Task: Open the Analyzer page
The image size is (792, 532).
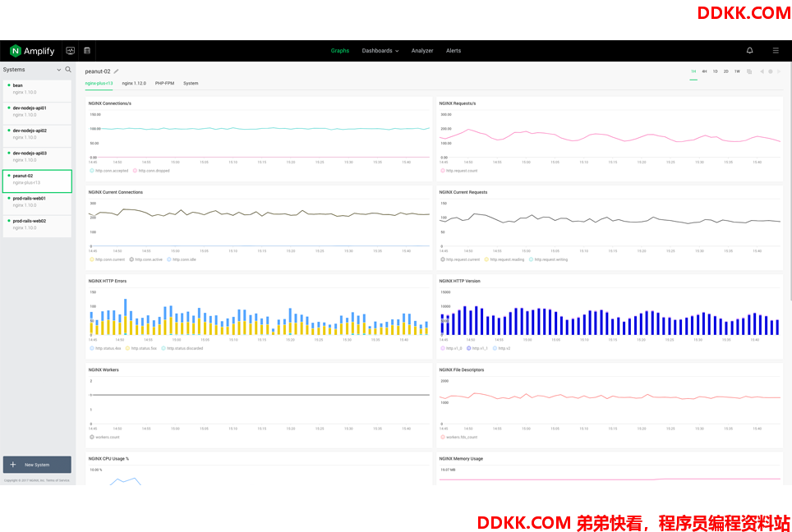Action: (422, 50)
